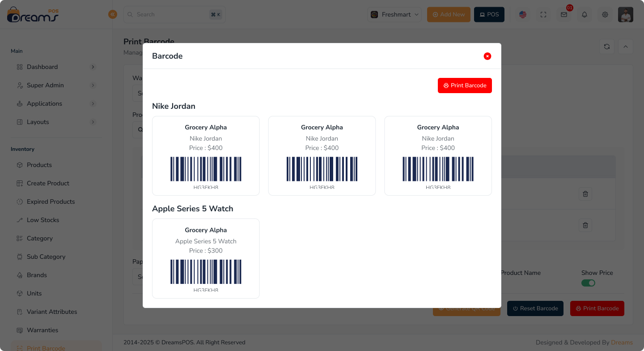Image resolution: width=644 pixels, height=351 pixels.
Task: Open the profile avatar menu
Action: [625, 14]
